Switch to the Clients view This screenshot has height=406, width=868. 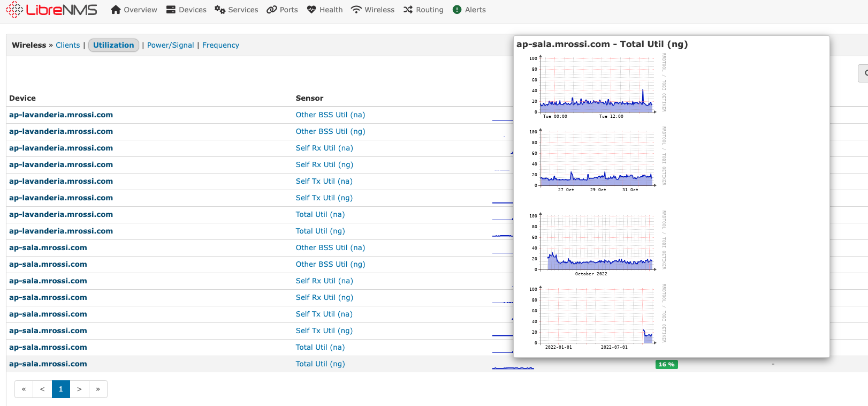(x=67, y=46)
